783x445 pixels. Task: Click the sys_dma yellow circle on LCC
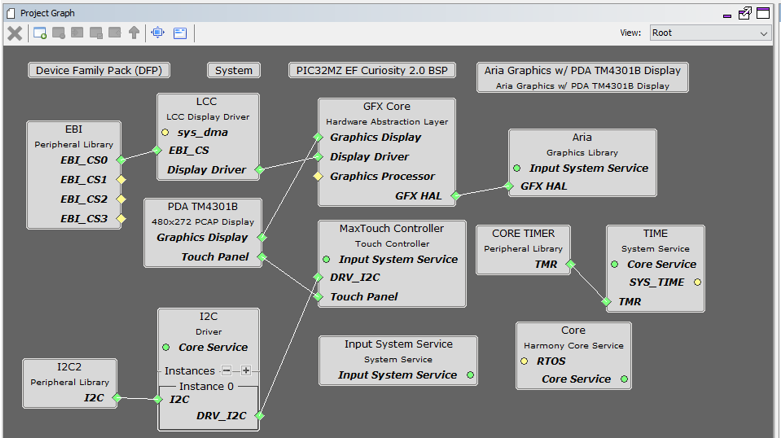165,132
